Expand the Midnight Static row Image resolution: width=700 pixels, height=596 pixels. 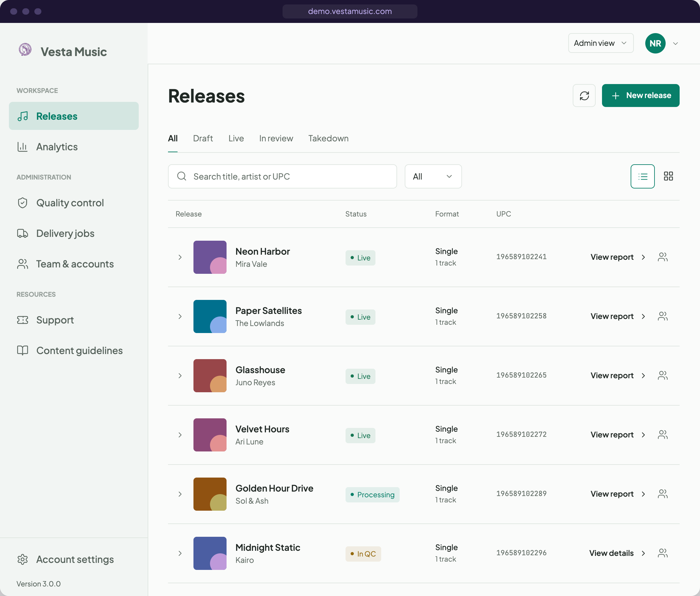pyautogui.click(x=180, y=553)
